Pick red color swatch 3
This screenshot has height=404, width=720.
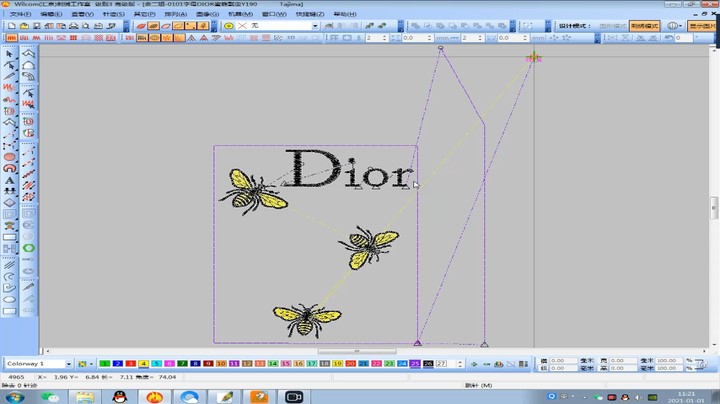pos(130,364)
